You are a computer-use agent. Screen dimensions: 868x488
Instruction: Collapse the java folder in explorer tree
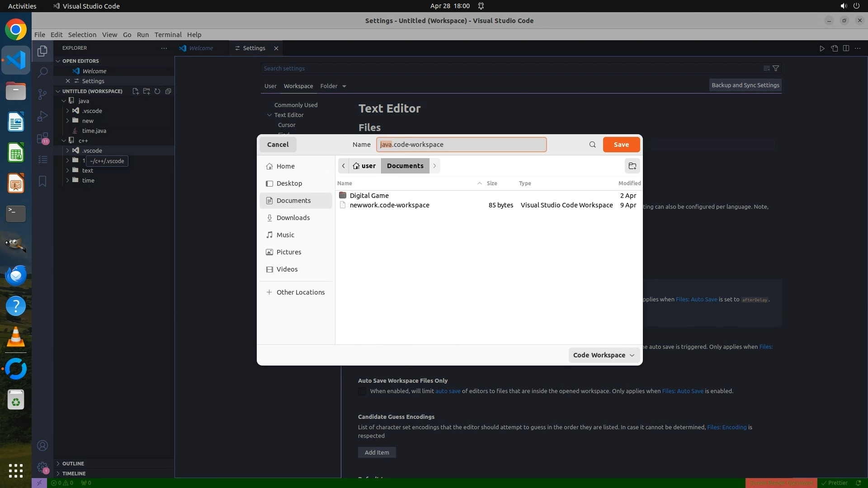click(x=64, y=101)
